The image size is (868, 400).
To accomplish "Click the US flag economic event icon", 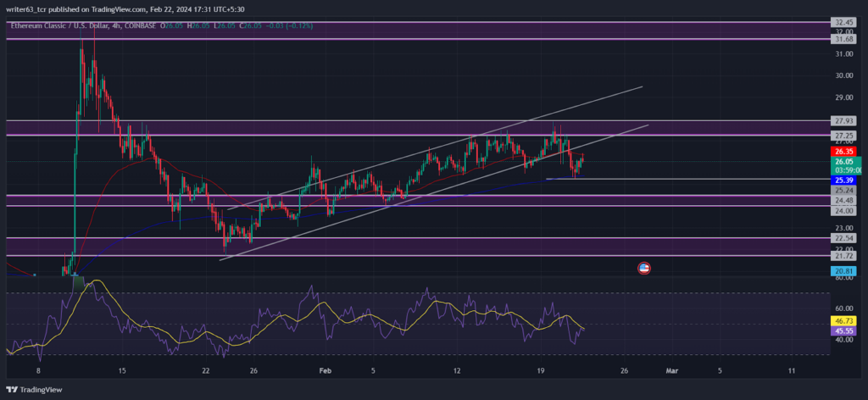I will (644, 269).
